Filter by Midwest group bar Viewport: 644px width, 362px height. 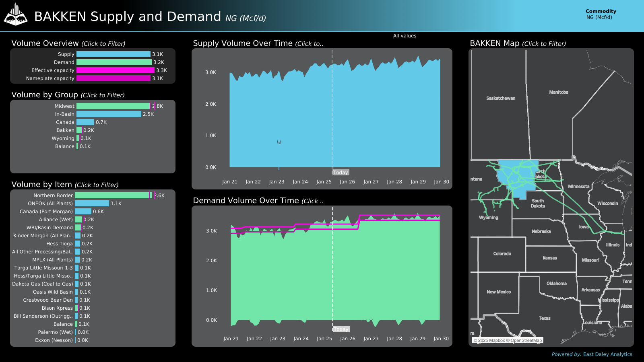tap(113, 106)
